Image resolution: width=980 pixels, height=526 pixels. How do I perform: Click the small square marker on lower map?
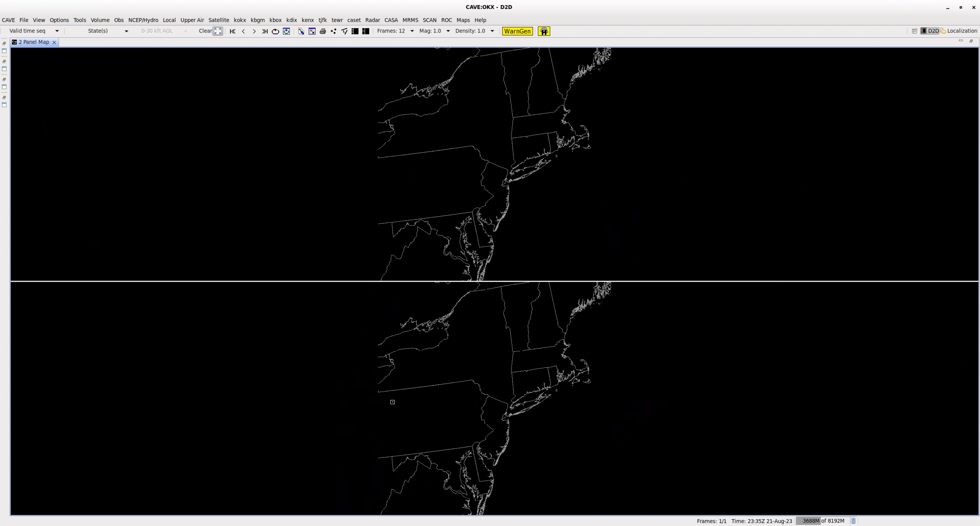(x=392, y=402)
